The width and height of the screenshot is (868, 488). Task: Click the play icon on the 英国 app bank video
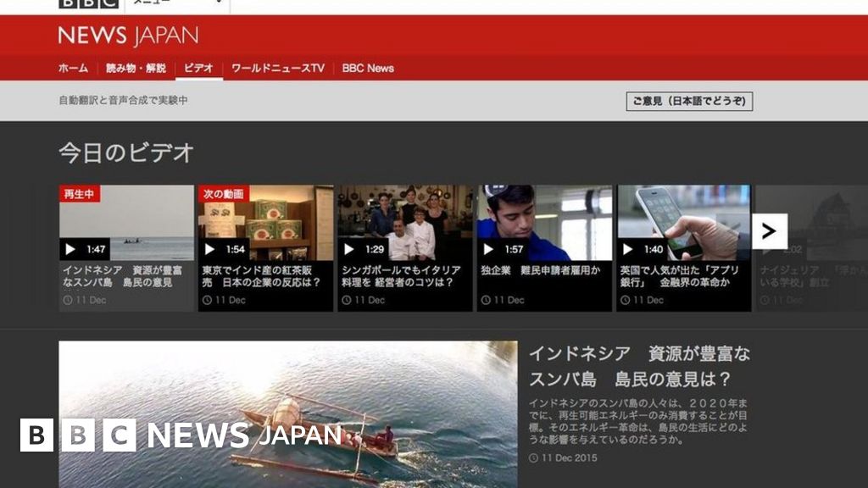629,249
